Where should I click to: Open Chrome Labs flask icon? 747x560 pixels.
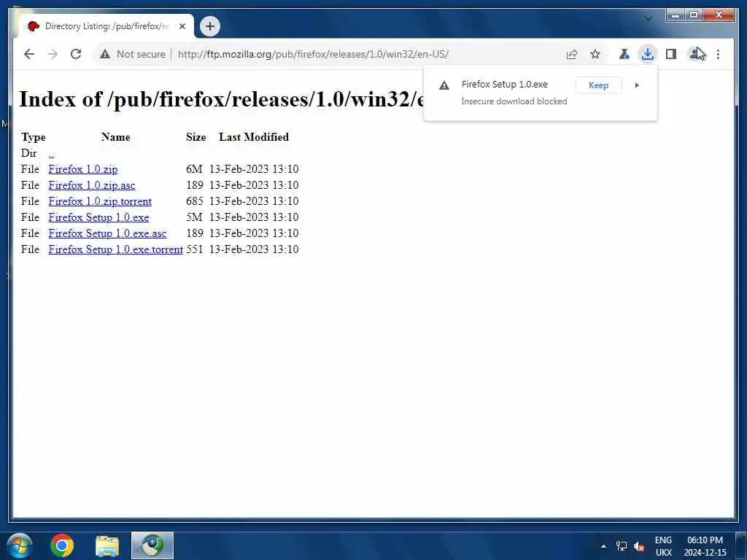point(624,54)
